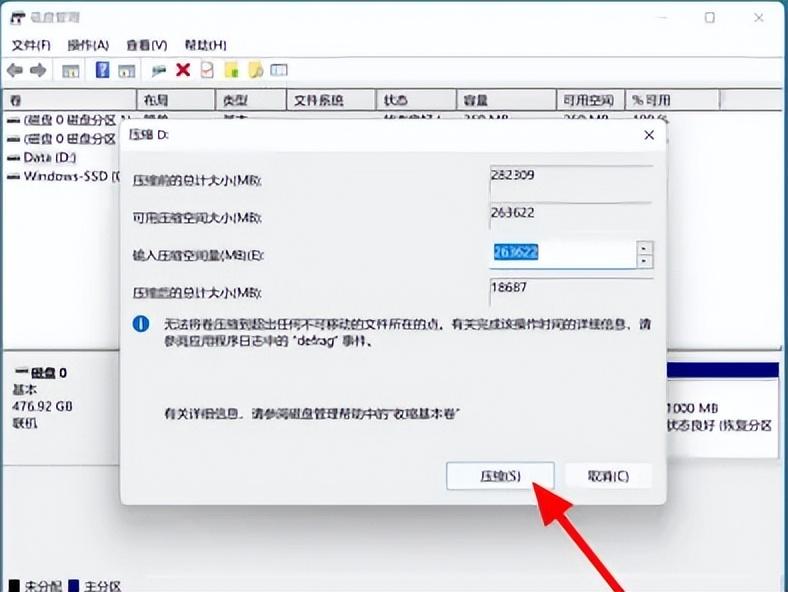
Task: Close the 压缩 D: dialog with X
Action: [x=648, y=134]
